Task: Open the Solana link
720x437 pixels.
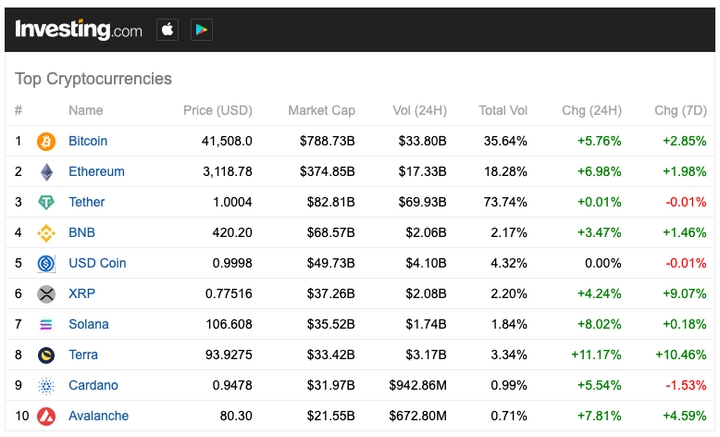Action: 89,324
